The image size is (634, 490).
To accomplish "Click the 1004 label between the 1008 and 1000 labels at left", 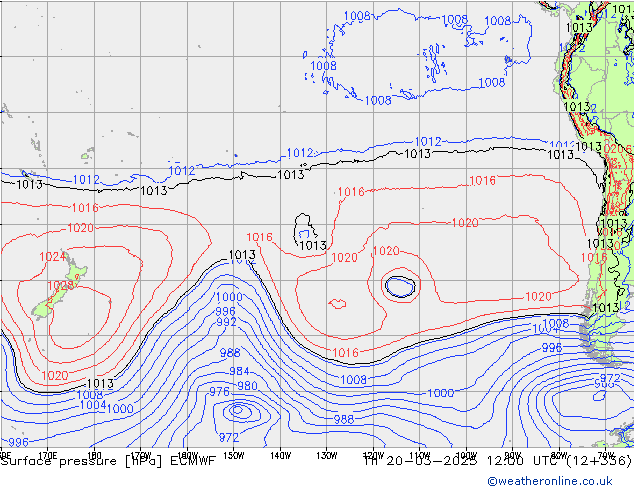I will [93, 405].
